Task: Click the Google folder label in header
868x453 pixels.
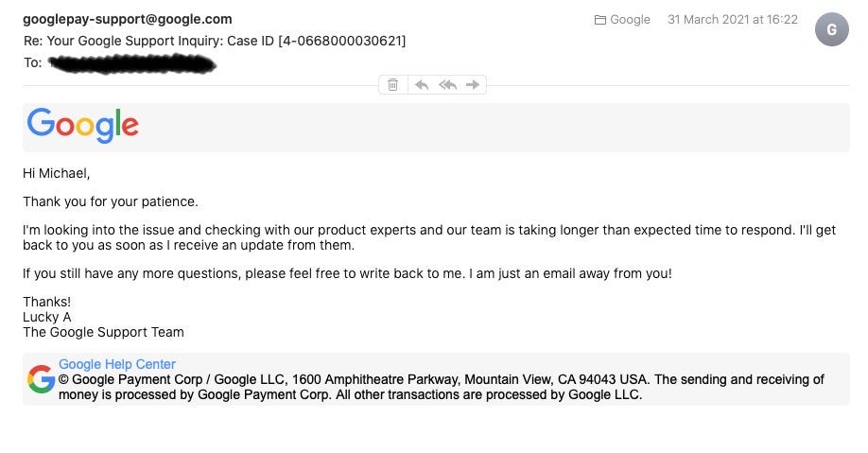Action: coord(630,19)
